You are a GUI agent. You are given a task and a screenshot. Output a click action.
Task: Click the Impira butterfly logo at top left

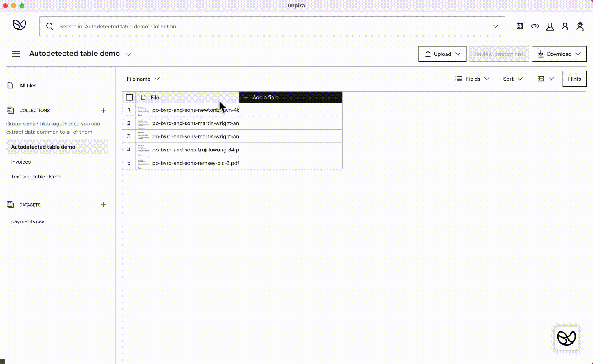click(x=20, y=25)
